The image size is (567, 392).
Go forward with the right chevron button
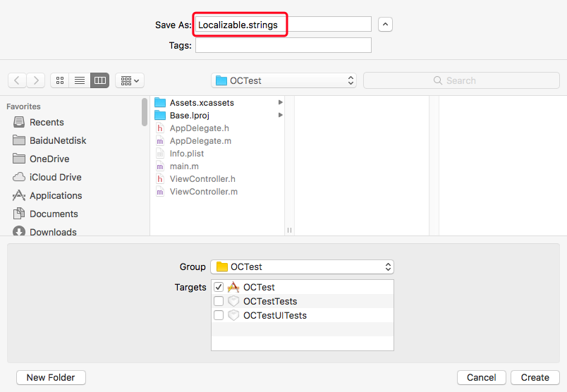(x=35, y=80)
